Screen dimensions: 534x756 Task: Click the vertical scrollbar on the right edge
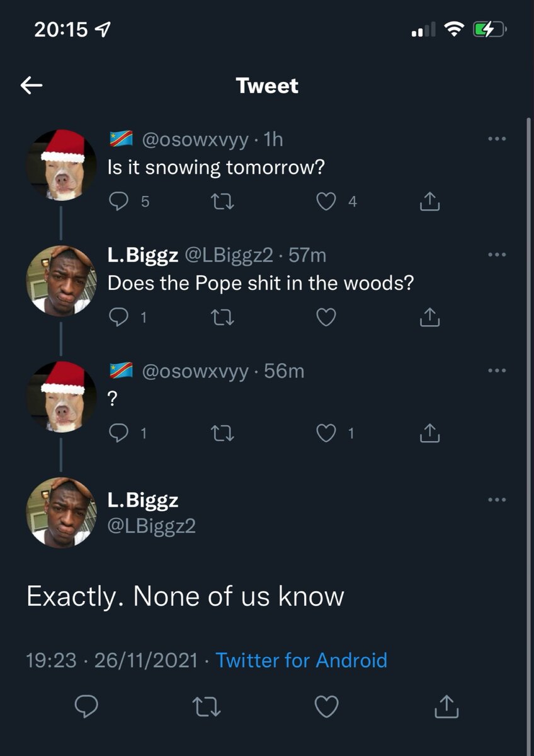528,378
